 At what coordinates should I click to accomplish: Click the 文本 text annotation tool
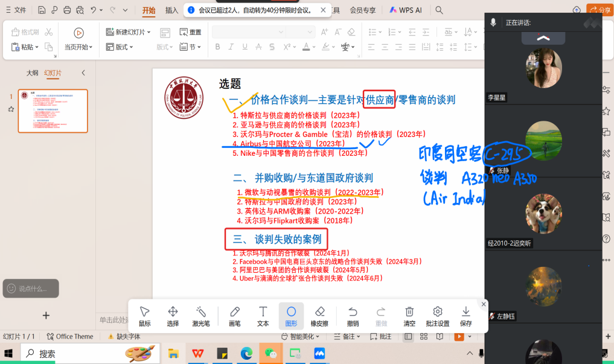click(263, 316)
